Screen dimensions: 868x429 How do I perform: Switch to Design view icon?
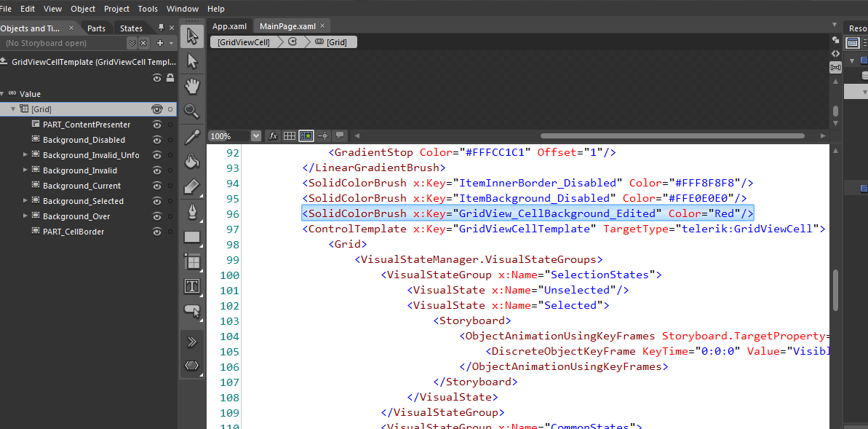tap(835, 39)
